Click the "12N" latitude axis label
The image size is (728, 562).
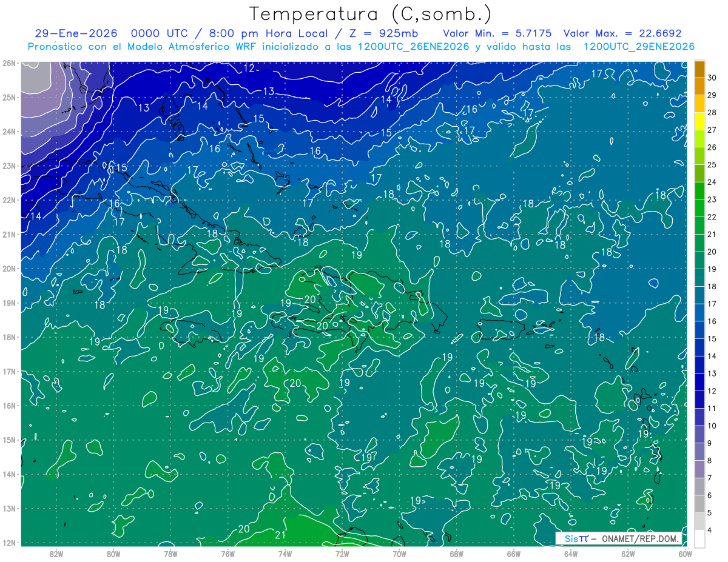point(8,543)
